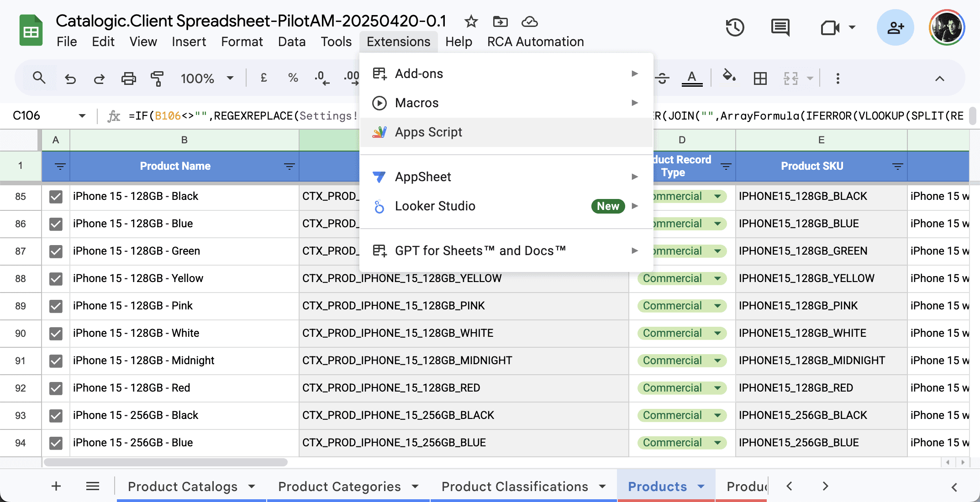The width and height of the screenshot is (980, 502).
Task: Open the comments panel icon
Action: coord(780,28)
